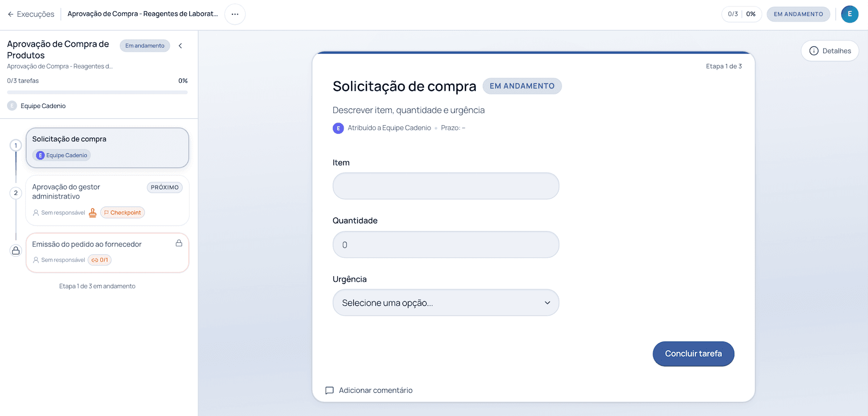
Task: Click the user avatar E in header
Action: click(850, 14)
